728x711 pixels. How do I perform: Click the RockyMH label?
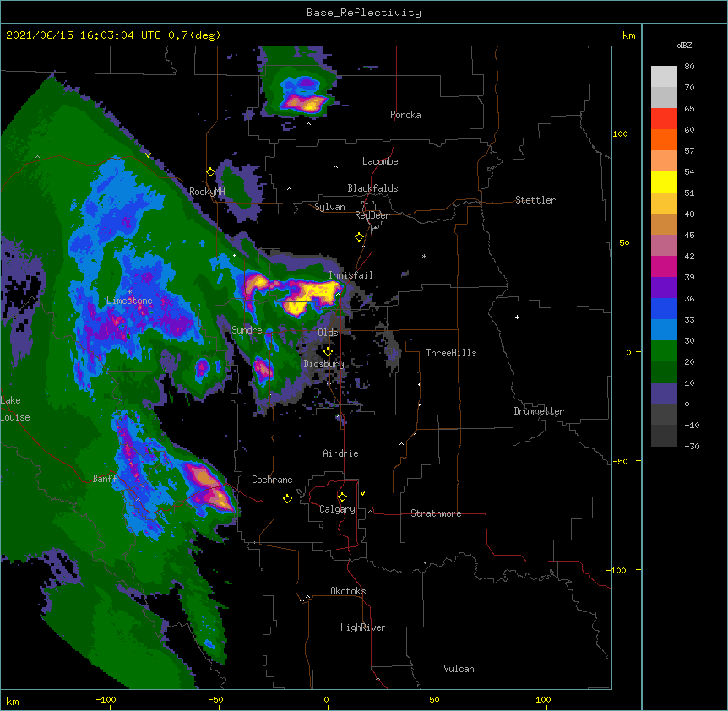pyautogui.click(x=207, y=192)
